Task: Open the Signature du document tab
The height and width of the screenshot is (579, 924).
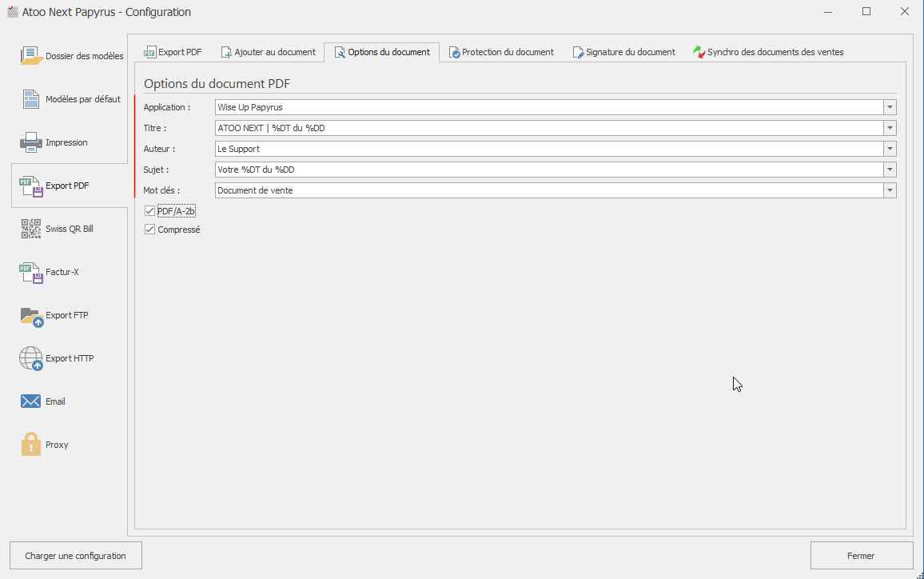Action: coord(623,52)
